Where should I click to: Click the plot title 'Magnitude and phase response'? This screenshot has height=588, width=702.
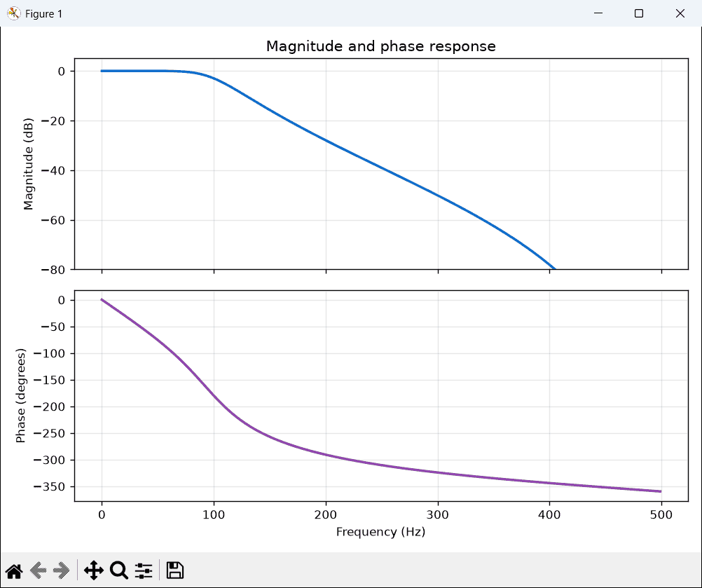point(381,46)
